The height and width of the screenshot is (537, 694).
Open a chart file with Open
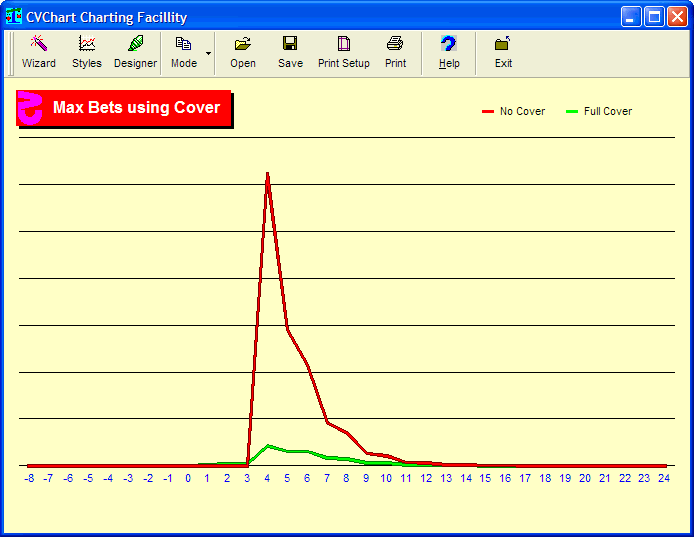(x=243, y=52)
